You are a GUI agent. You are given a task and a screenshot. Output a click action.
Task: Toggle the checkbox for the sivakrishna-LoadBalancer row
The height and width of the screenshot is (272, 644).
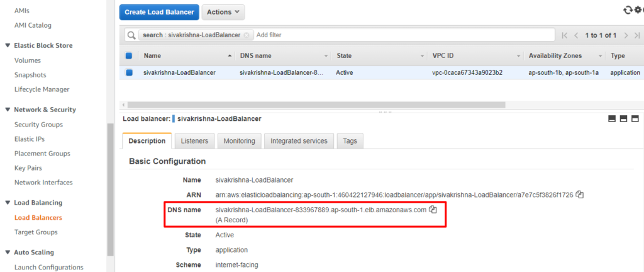129,73
